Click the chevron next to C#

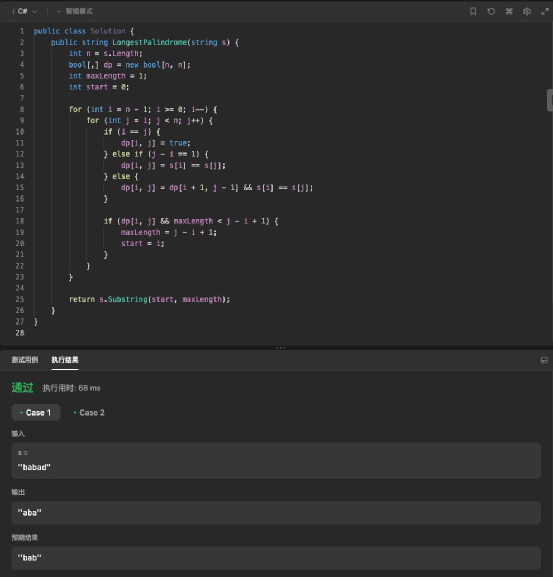35,12
